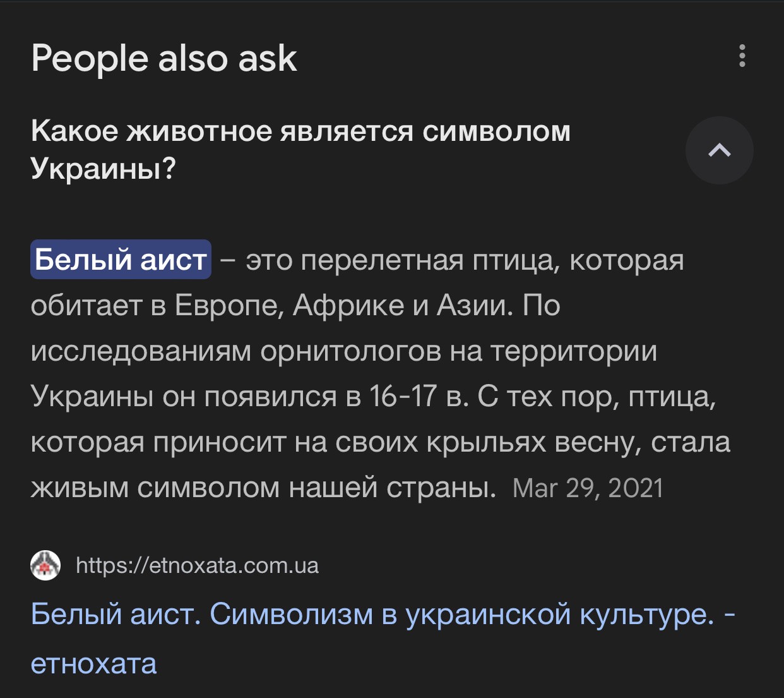Open link 'Белый аист. Символизм в украинской культуре'
This screenshot has height=698, width=784.
pyautogui.click(x=372, y=614)
